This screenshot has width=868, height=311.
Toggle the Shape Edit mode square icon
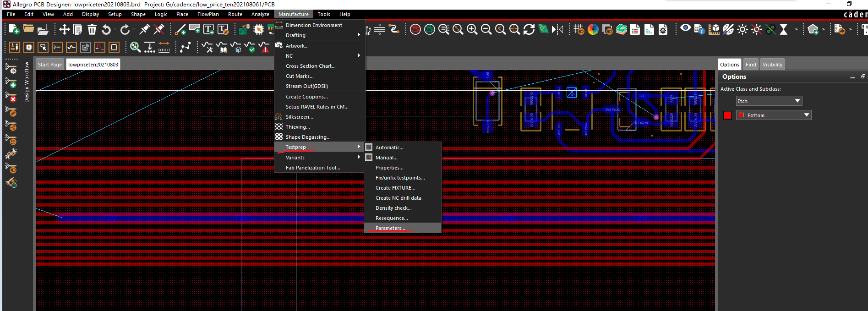click(114, 47)
